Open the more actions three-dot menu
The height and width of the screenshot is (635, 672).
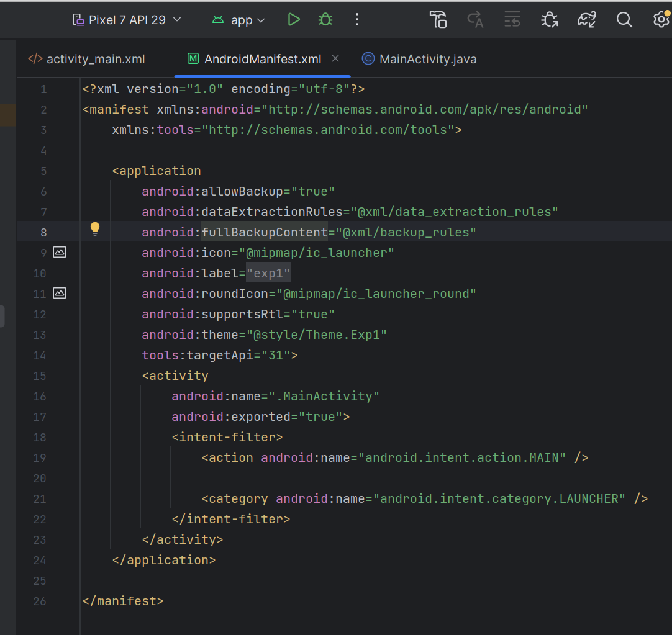click(x=357, y=20)
